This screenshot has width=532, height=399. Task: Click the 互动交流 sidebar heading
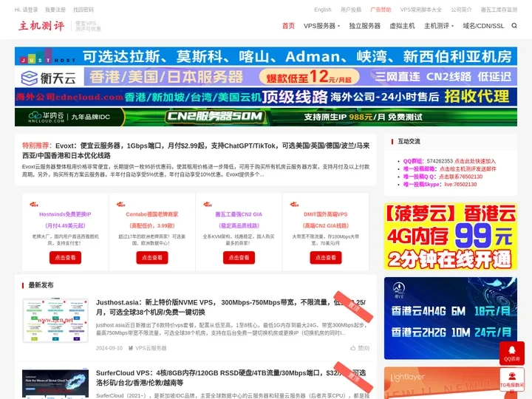409,141
